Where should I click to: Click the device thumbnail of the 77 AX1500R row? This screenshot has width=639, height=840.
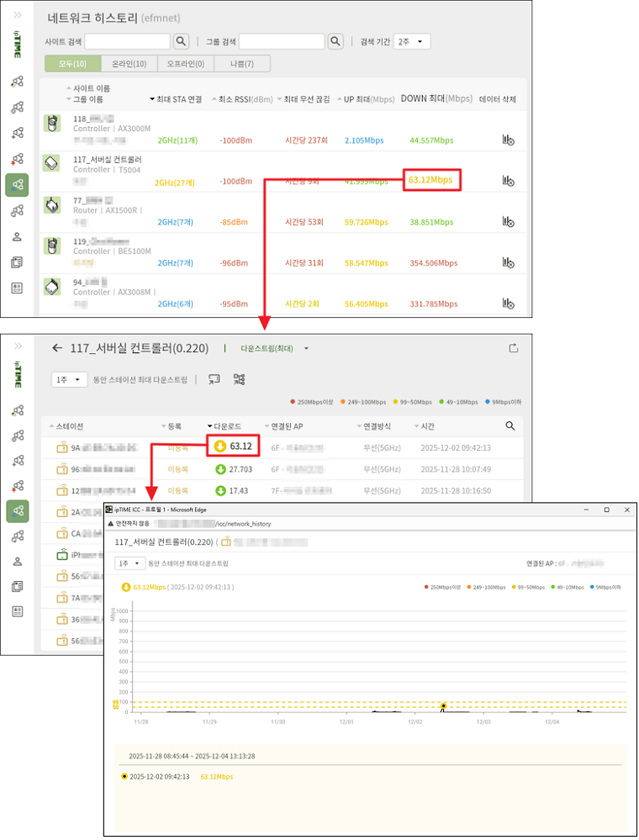[52, 204]
